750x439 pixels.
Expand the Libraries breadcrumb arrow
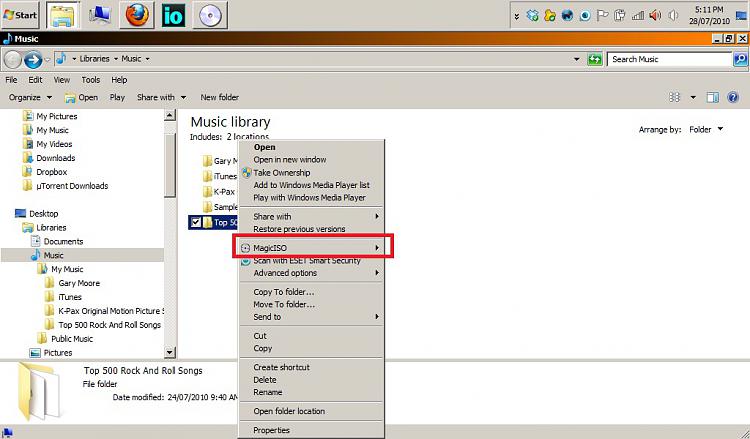tap(116, 59)
